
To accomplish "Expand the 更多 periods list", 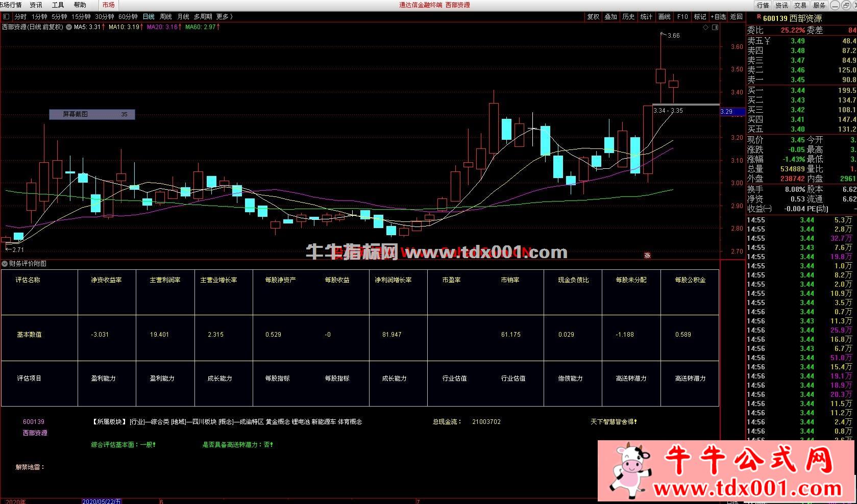I will coord(225,17).
